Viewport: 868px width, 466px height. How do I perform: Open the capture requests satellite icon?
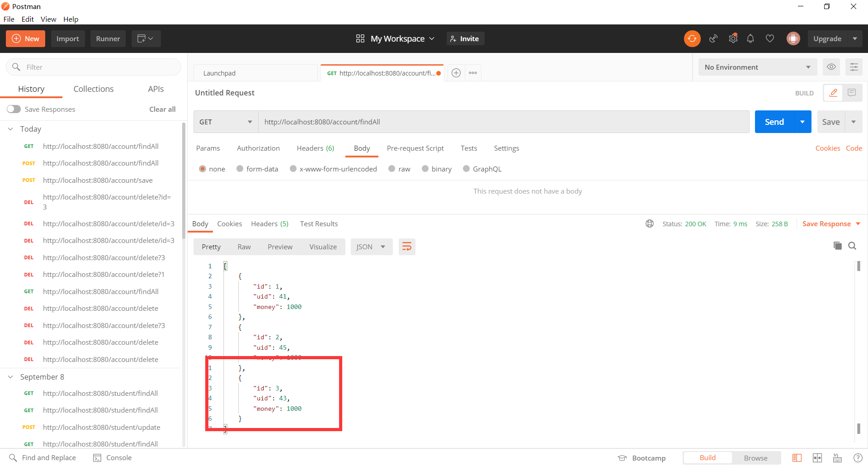tap(713, 38)
